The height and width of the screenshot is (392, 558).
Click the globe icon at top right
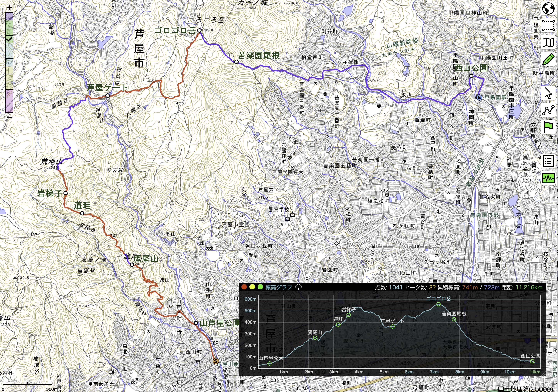coord(548,9)
